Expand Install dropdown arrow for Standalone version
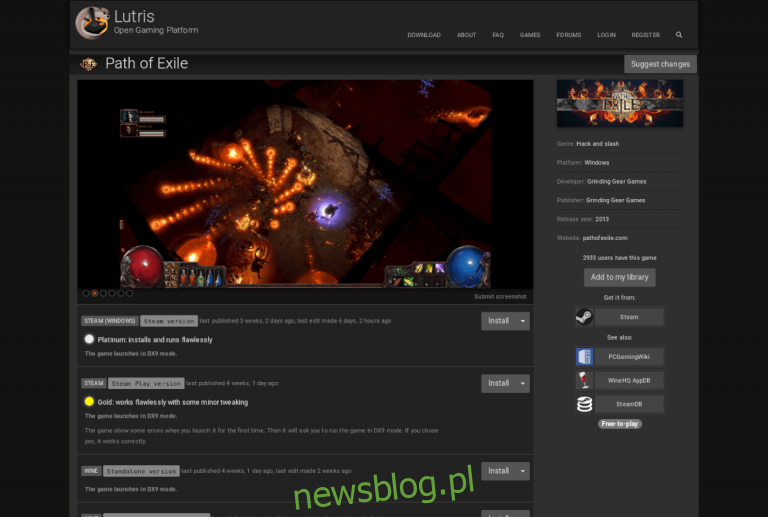Viewport: 768px width, 517px height. pyautogui.click(x=523, y=471)
